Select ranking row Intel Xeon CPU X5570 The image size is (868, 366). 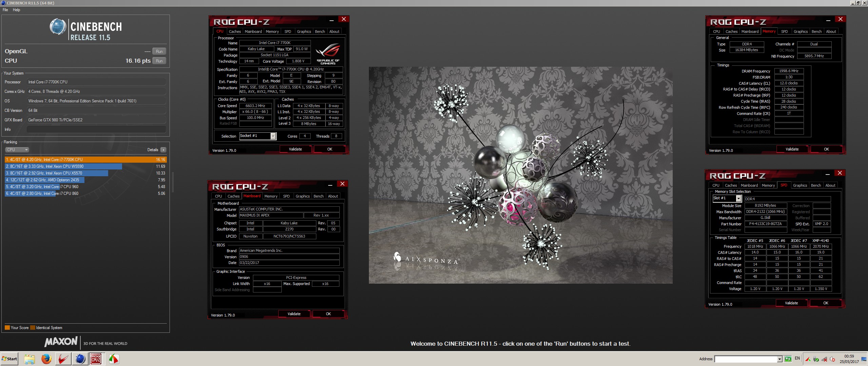[x=86, y=173]
